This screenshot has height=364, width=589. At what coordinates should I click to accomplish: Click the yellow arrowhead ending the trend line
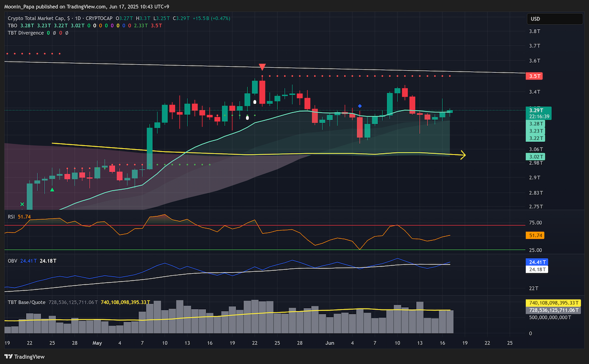click(x=462, y=156)
